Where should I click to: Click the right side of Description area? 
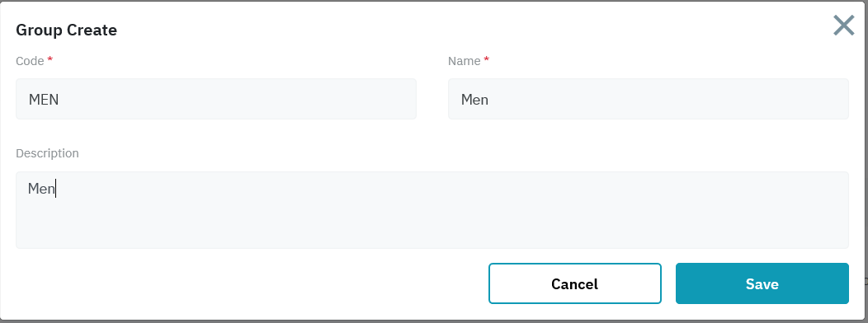[x=803, y=209]
